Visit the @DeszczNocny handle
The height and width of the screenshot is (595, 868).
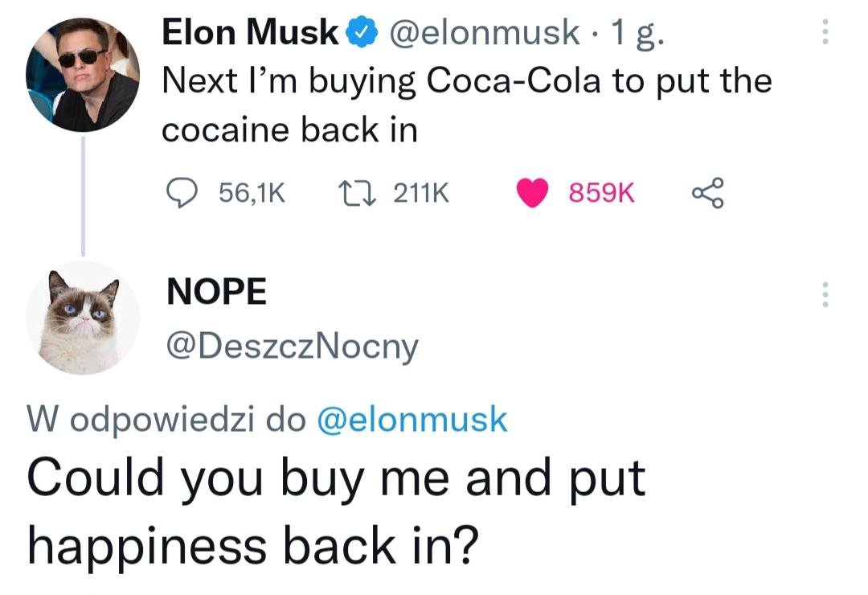coord(293,347)
